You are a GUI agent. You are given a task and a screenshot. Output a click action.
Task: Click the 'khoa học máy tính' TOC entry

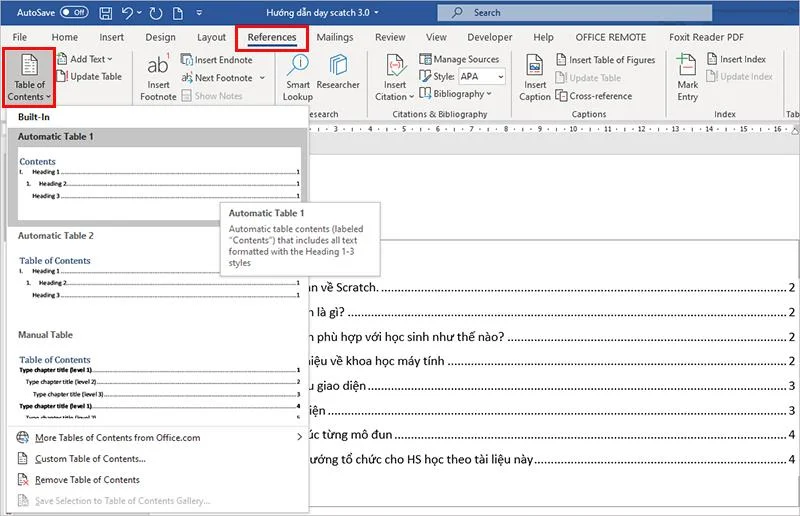[552, 361]
